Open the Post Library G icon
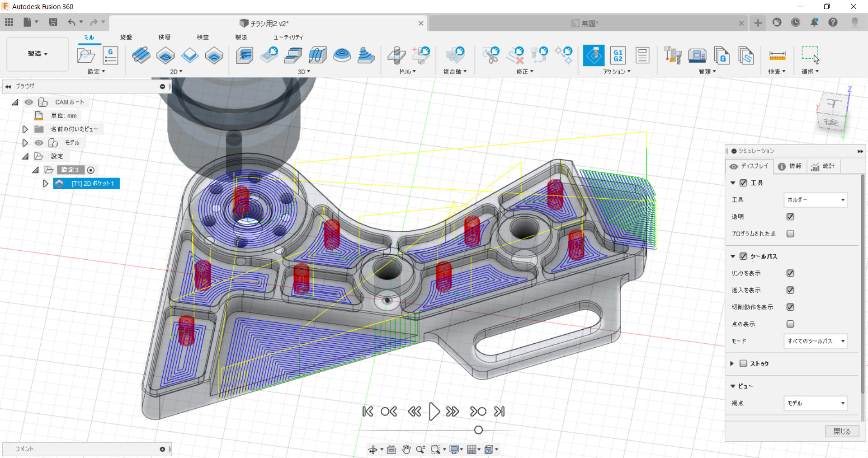This screenshot has width=868, height=458. click(722, 56)
